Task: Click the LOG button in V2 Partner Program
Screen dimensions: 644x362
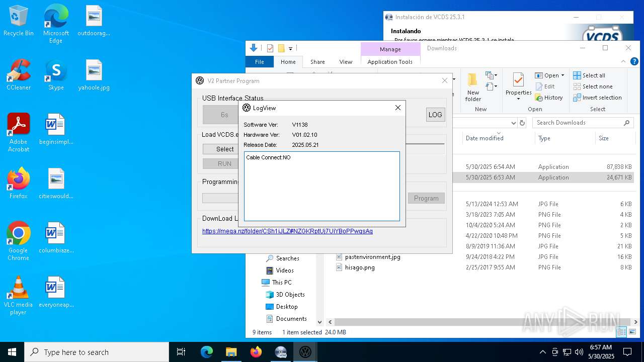Action: point(435,115)
